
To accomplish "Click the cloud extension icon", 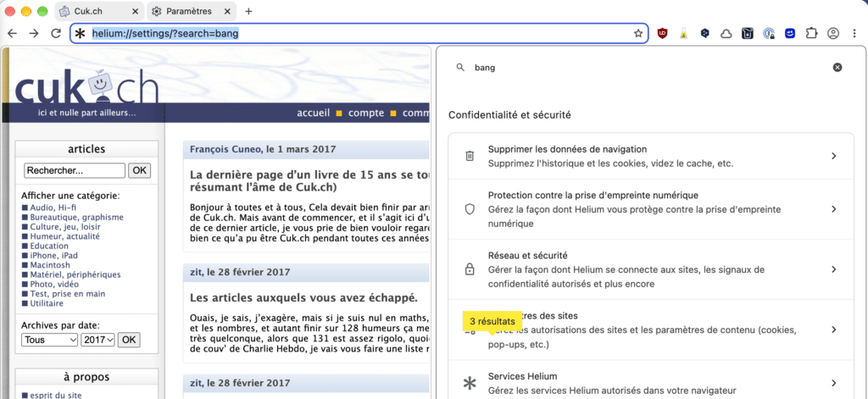I will pyautogui.click(x=726, y=34).
